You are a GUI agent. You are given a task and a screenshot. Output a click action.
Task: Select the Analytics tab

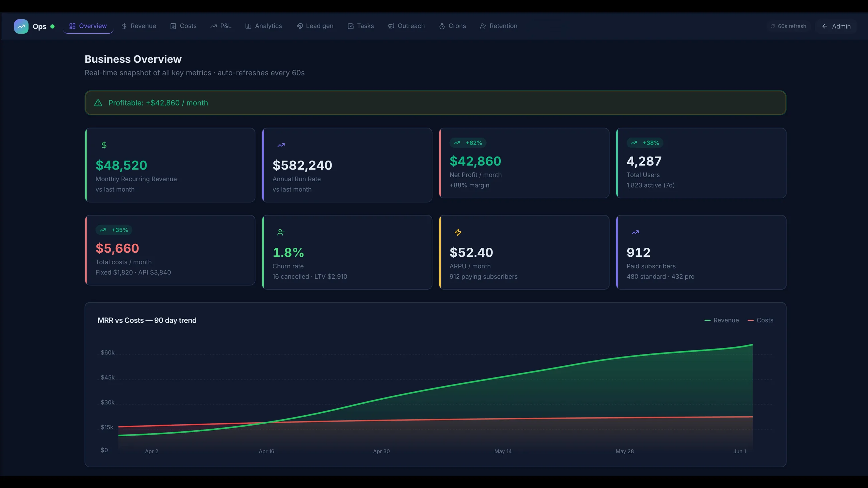263,26
